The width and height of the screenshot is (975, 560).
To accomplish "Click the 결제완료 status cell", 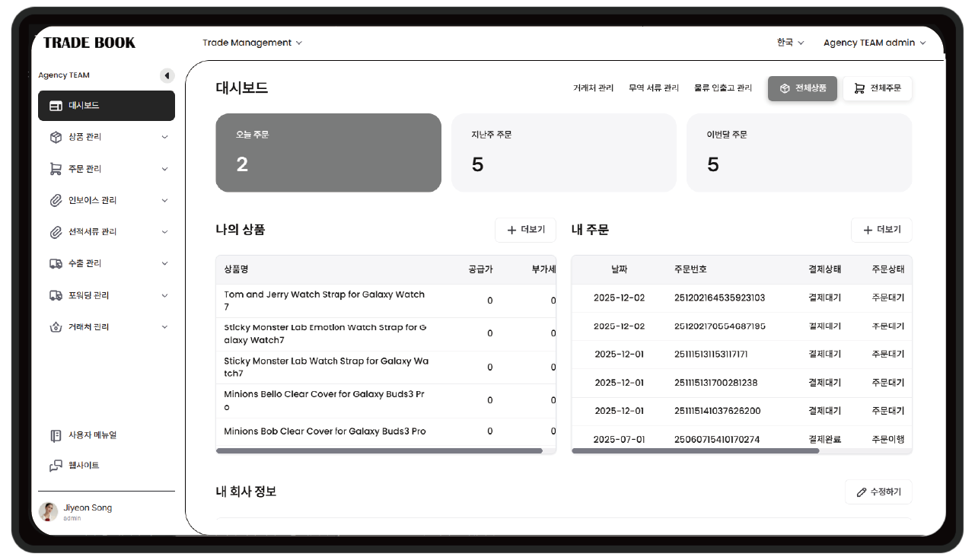I will pos(825,440).
